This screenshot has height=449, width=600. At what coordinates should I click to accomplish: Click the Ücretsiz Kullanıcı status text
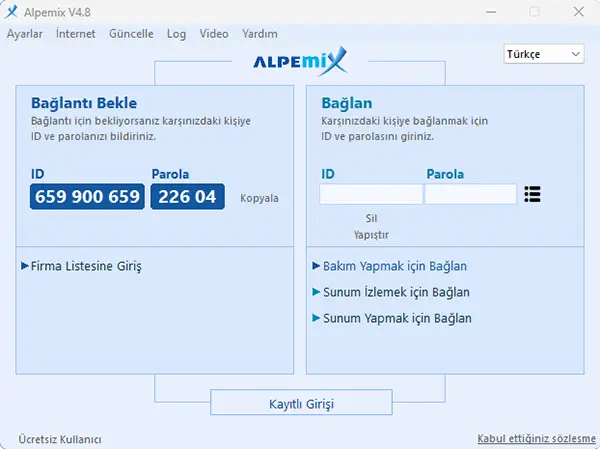pos(60,439)
